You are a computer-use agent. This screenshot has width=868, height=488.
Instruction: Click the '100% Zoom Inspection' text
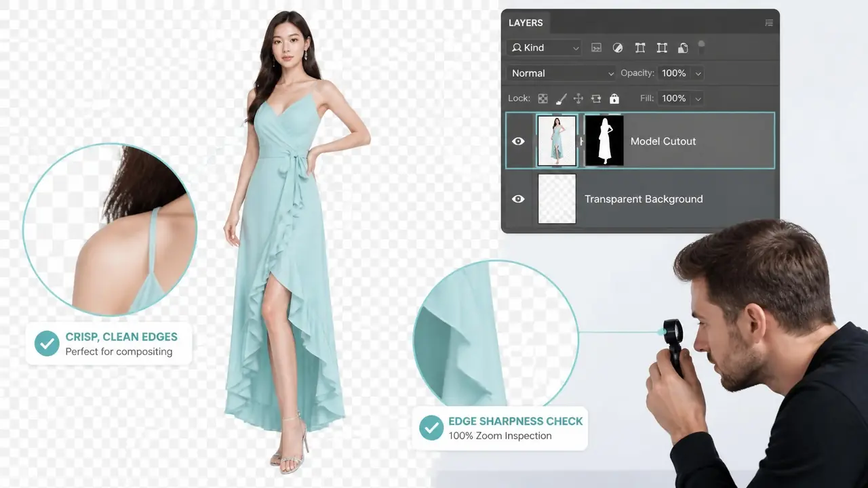tap(500, 436)
